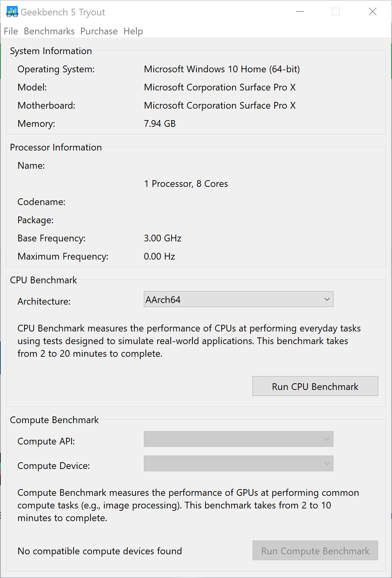Open the Help menu

133,31
